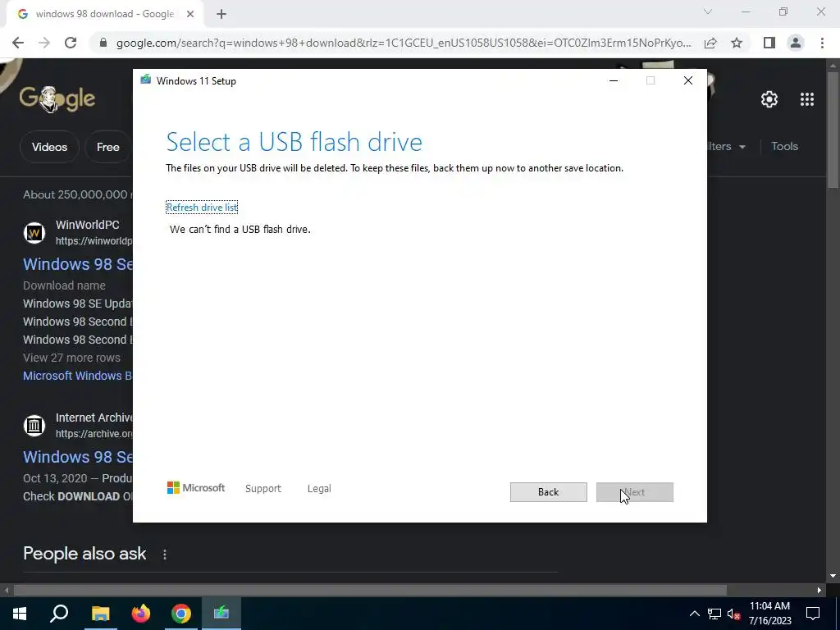
Task: Click the Refresh drive list link
Action: pos(202,208)
